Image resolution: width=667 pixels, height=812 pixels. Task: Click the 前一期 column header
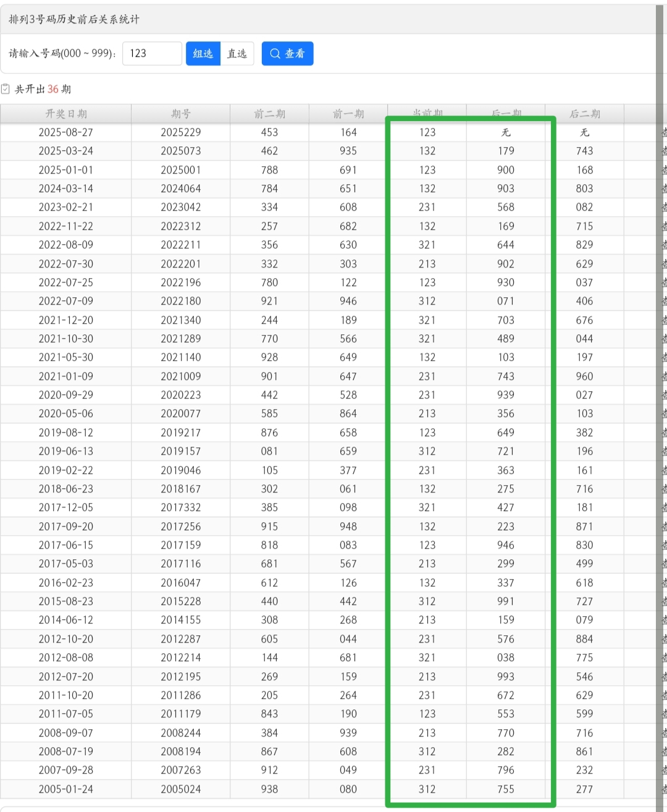click(348, 114)
